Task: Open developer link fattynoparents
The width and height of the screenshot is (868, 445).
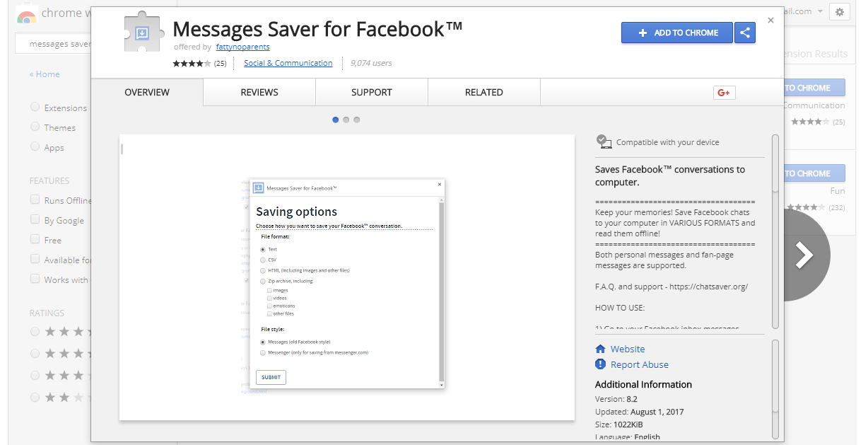Action: click(242, 47)
